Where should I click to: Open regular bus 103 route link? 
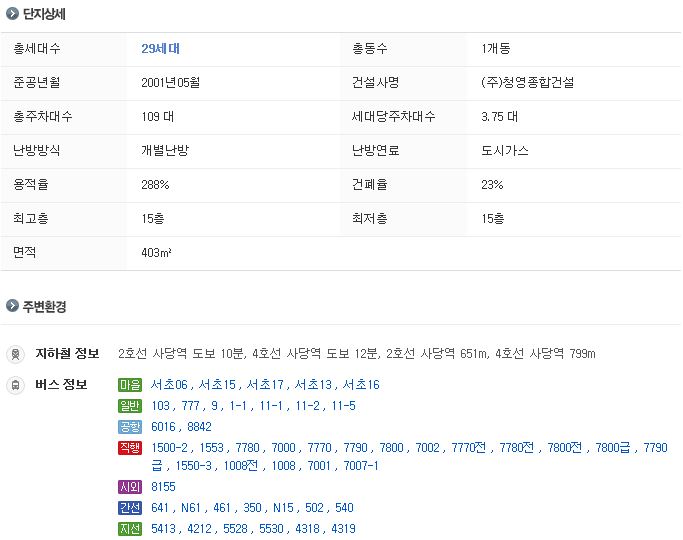point(161,406)
